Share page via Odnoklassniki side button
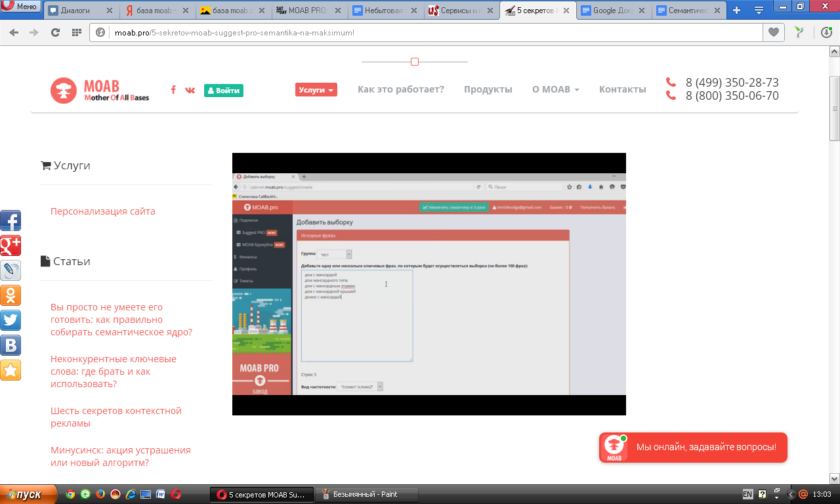The width and height of the screenshot is (840, 504). point(10,295)
